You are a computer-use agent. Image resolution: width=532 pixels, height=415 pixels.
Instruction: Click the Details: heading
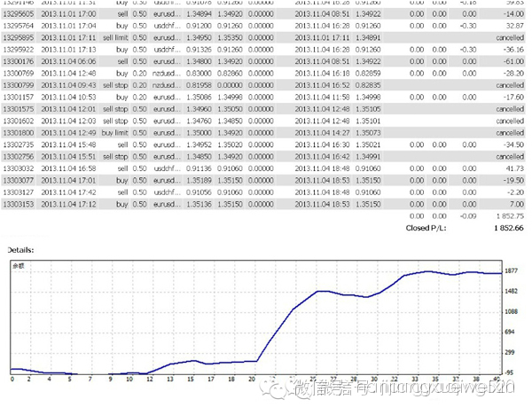point(20,250)
